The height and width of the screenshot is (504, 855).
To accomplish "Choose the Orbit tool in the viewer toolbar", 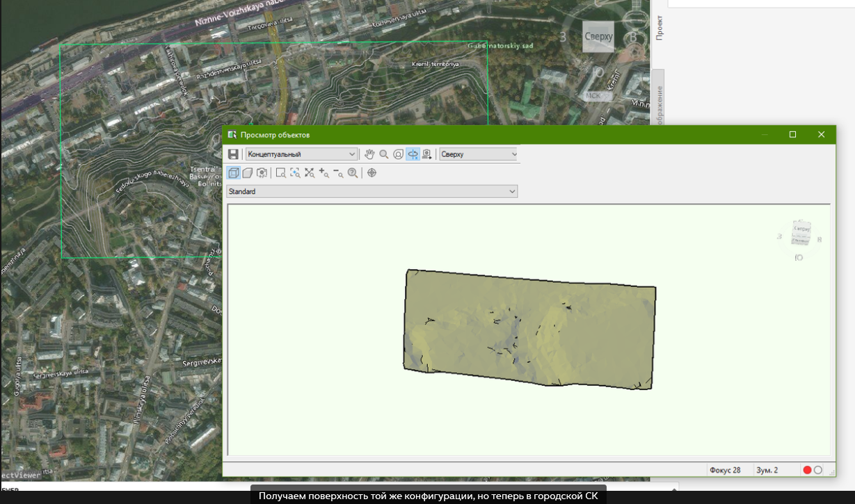I will pyautogui.click(x=398, y=154).
